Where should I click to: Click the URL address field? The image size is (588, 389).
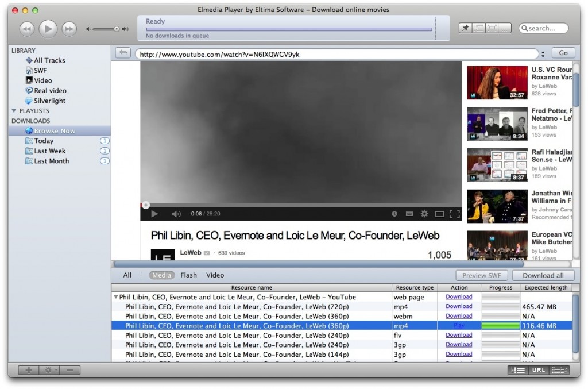[x=338, y=54]
